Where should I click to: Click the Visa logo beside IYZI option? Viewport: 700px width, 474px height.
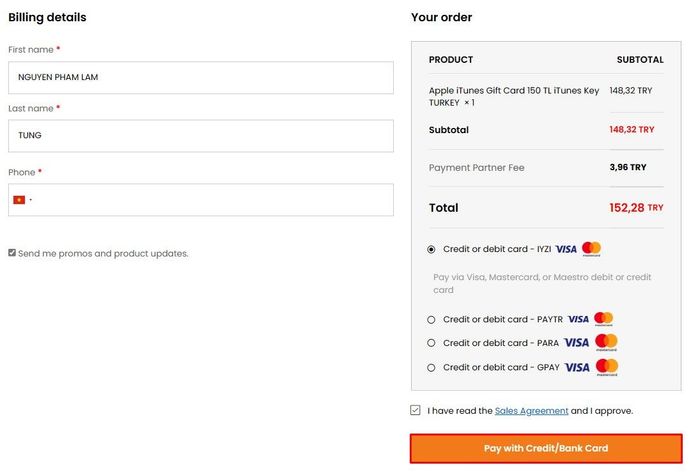pyautogui.click(x=566, y=249)
